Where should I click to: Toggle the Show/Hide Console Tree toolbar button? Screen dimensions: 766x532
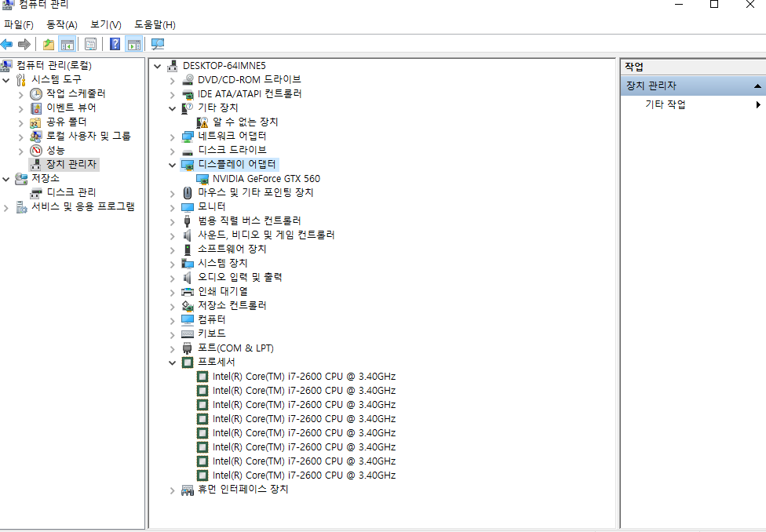[x=67, y=44]
